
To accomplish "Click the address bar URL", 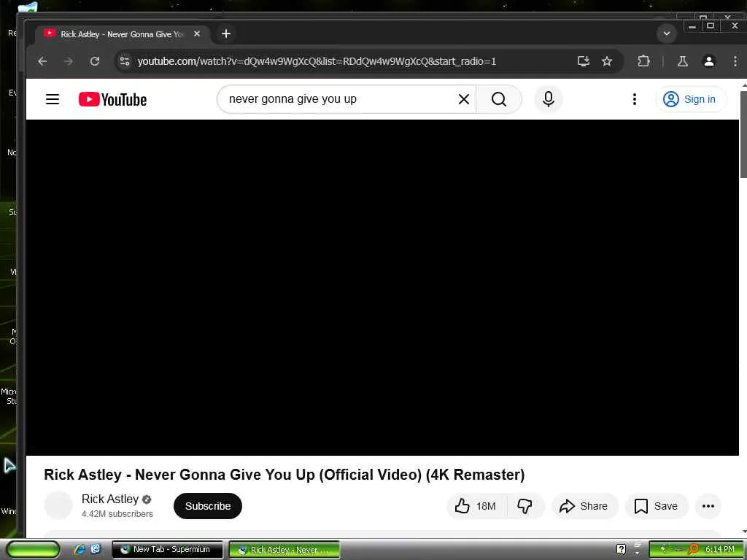I will [x=317, y=61].
